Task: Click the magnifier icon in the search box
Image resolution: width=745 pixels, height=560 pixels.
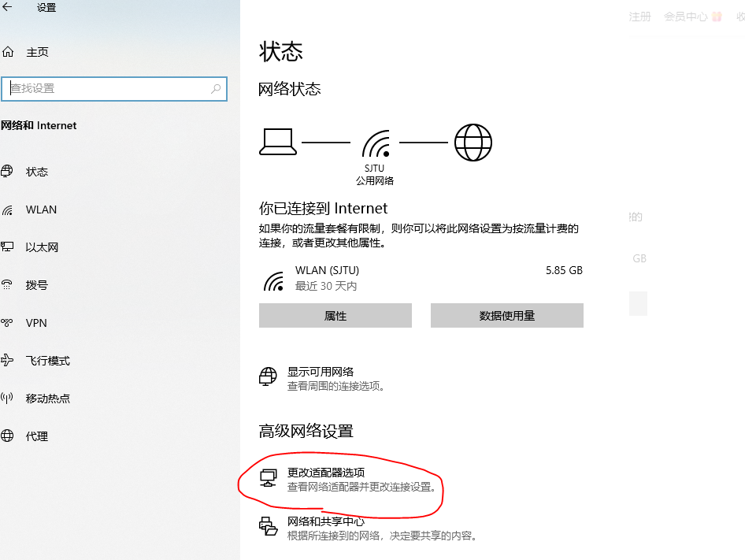Action: [x=216, y=89]
